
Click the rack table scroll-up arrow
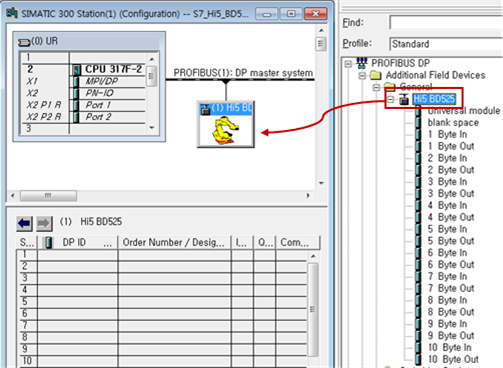click(x=152, y=60)
